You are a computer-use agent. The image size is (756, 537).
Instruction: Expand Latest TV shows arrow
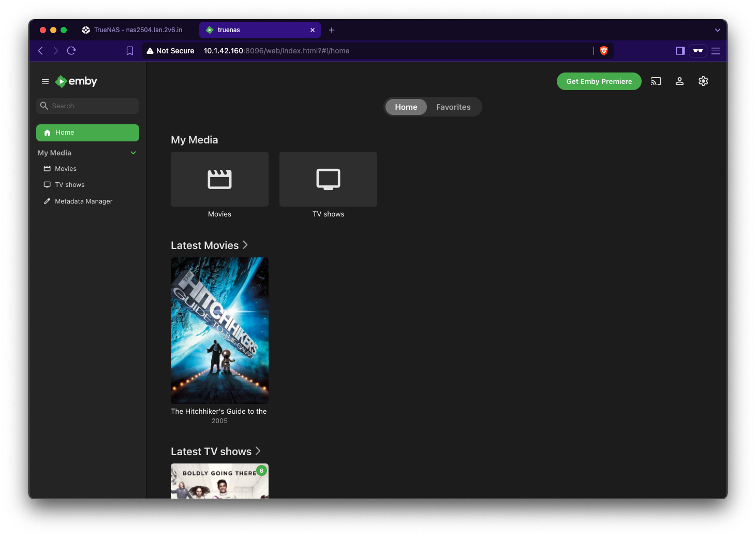click(x=258, y=451)
